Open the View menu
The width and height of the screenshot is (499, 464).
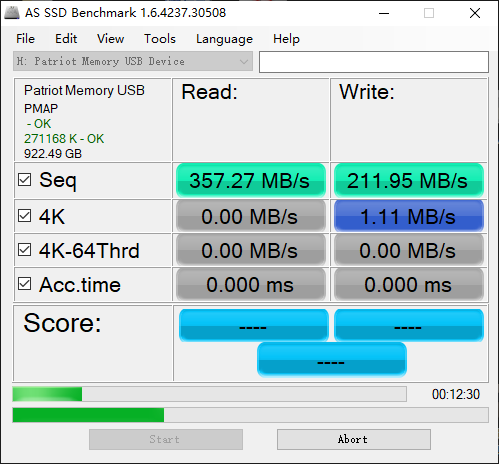(x=110, y=39)
